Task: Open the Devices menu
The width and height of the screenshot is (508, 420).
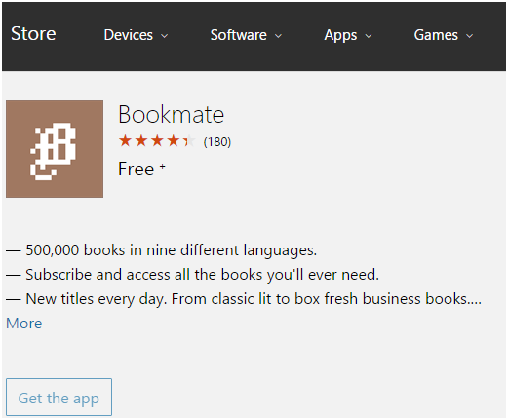Action: coord(136,35)
